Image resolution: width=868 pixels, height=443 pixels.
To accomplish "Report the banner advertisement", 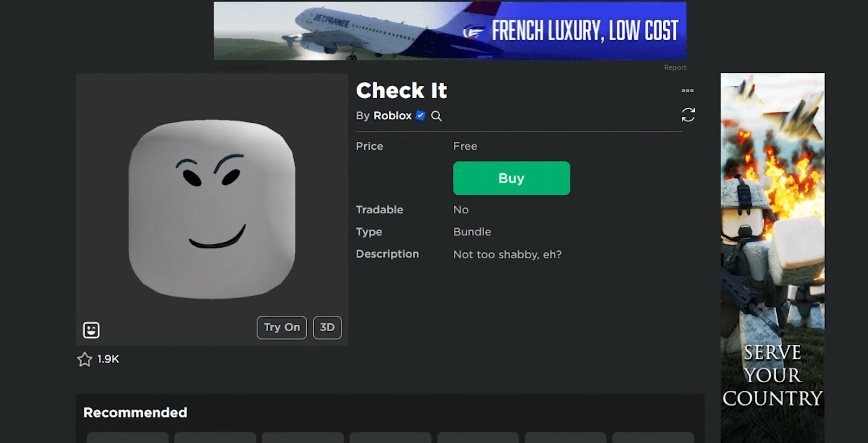I will click(x=675, y=67).
